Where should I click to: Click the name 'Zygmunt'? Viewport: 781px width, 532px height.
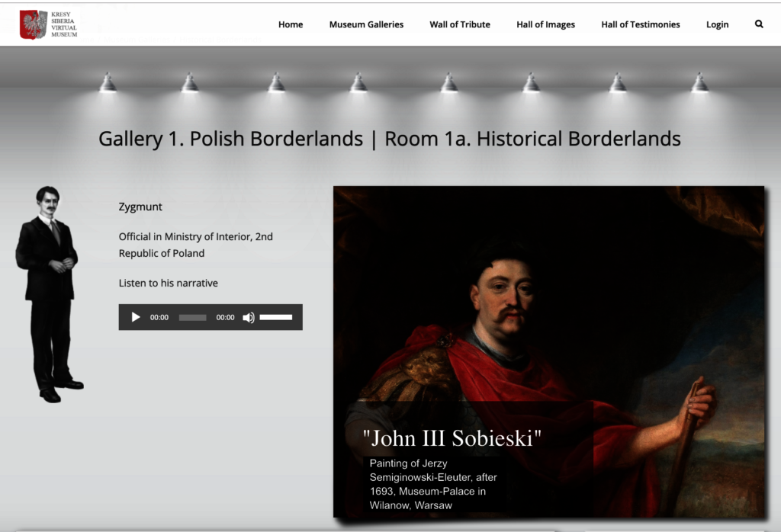click(x=140, y=207)
